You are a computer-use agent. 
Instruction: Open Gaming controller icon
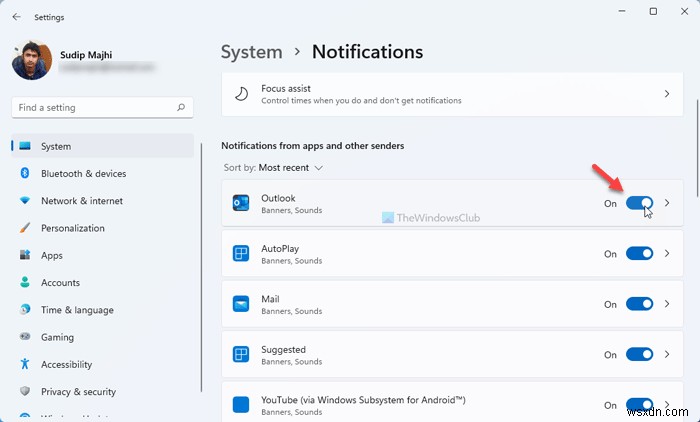coord(25,336)
